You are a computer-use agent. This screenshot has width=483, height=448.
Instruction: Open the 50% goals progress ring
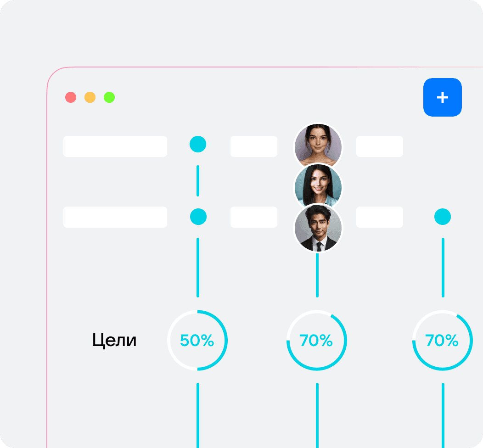(197, 340)
